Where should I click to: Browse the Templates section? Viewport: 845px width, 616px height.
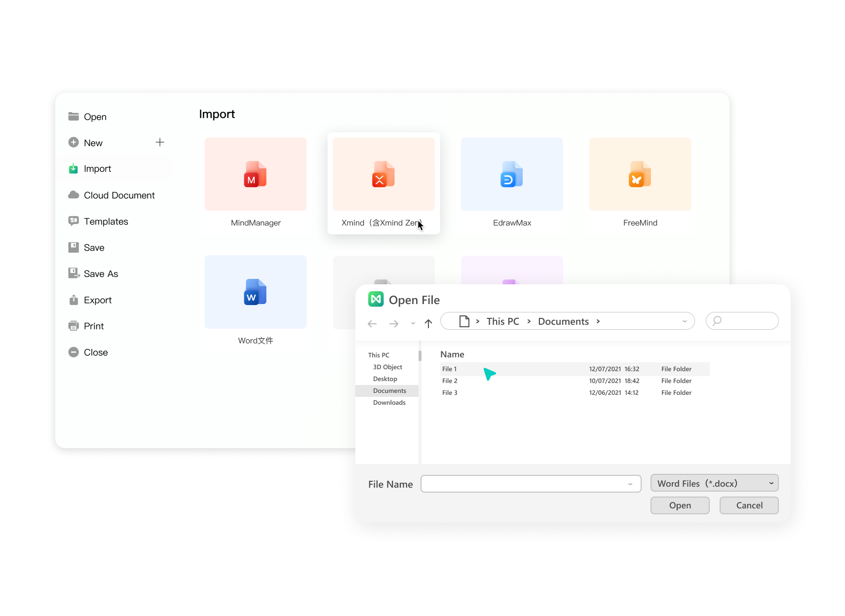(106, 222)
